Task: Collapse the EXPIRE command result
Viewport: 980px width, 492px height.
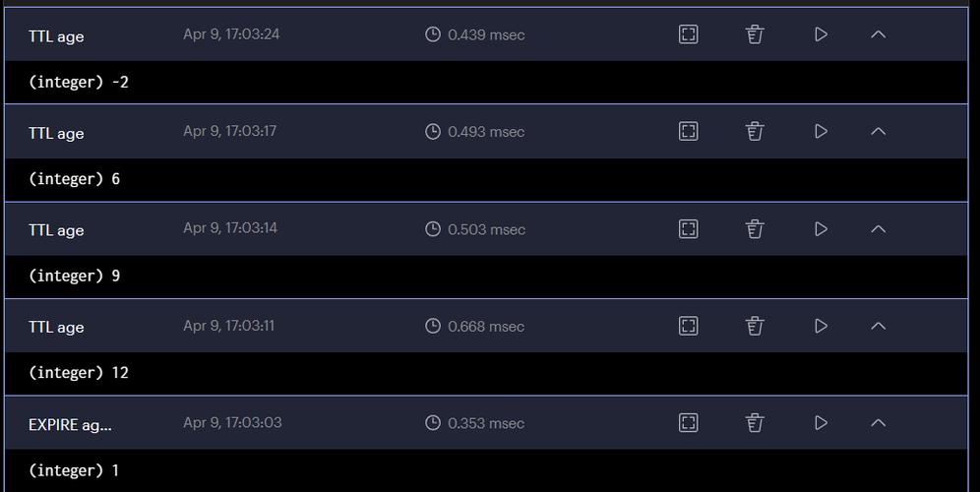Action: [x=879, y=422]
